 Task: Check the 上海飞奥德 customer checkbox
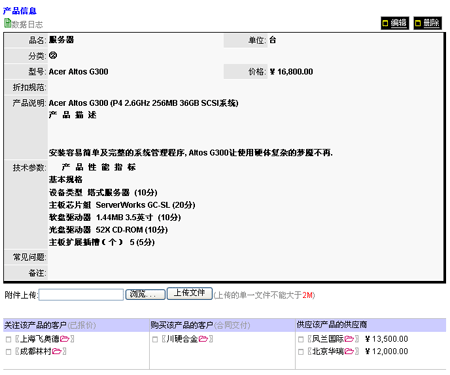pyautogui.click(x=8, y=339)
